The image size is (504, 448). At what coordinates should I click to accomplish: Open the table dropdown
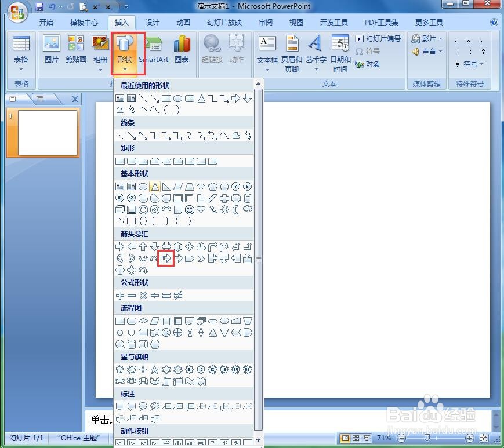pos(21,54)
